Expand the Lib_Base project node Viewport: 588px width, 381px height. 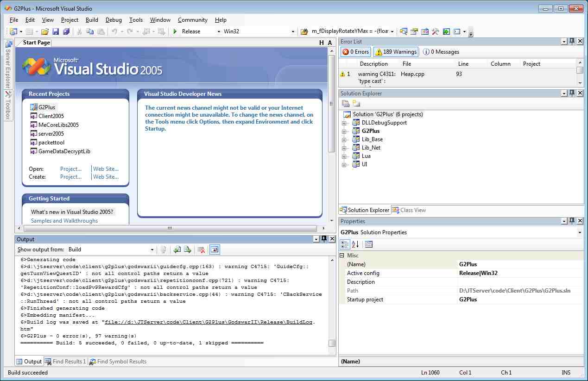(x=344, y=139)
